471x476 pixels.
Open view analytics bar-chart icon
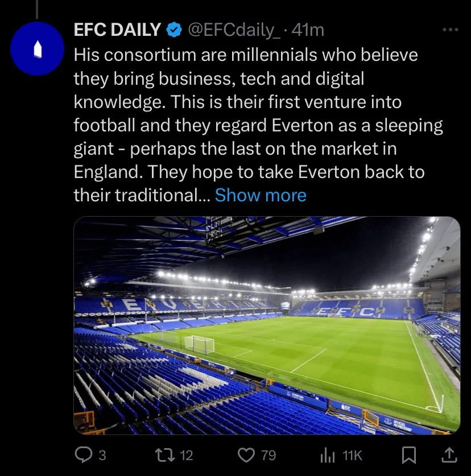[x=328, y=454]
